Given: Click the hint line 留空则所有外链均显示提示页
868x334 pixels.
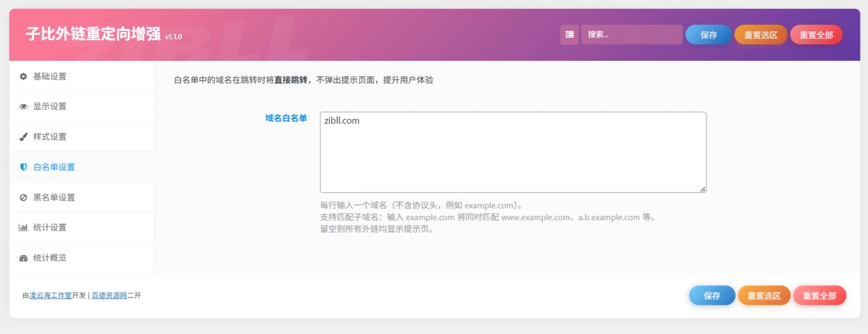Looking at the screenshot, I should [377, 229].
